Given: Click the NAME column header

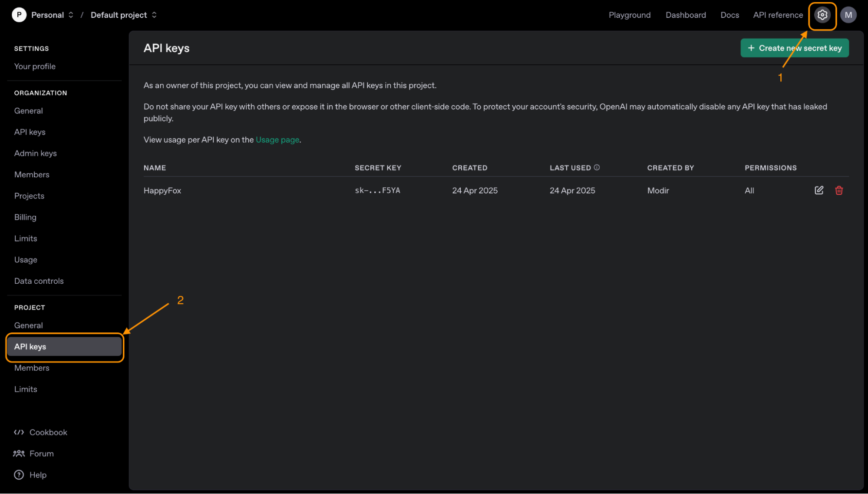Looking at the screenshot, I should coord(155,168).
